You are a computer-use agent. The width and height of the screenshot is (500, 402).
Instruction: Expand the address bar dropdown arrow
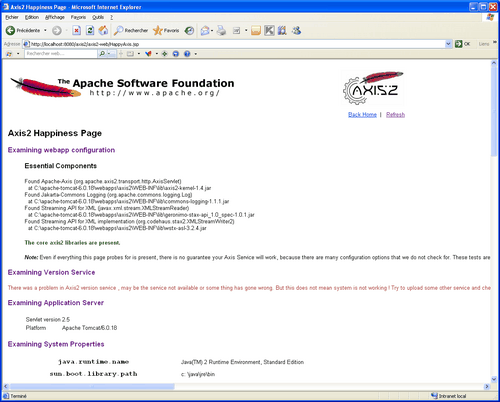pos(448,44)
